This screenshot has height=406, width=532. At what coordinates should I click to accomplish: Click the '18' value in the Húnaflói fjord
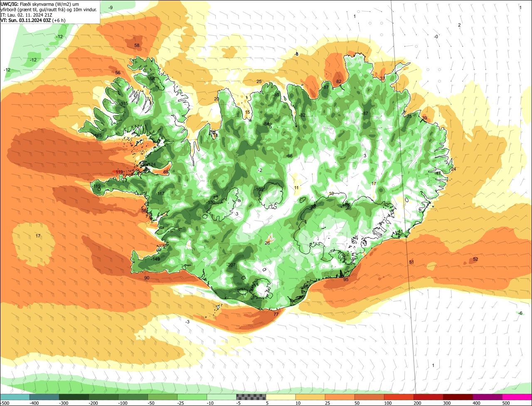tap(215, 135)
